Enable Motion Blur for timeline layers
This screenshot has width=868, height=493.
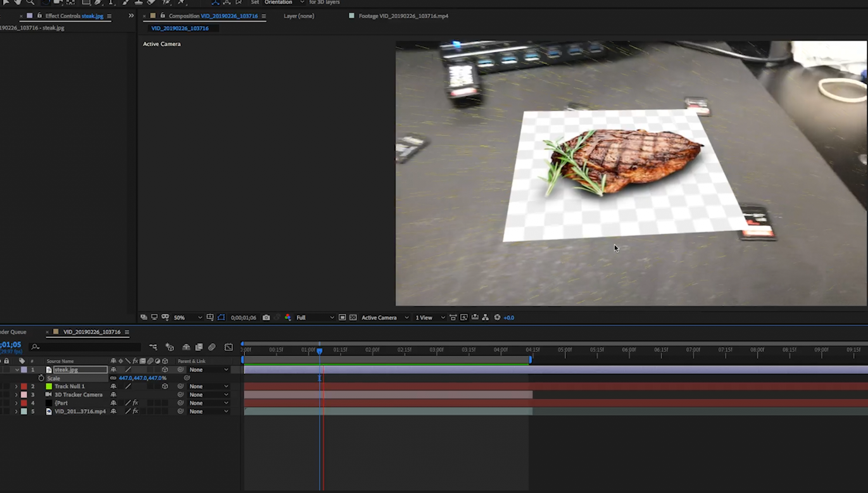click(211, 347)
